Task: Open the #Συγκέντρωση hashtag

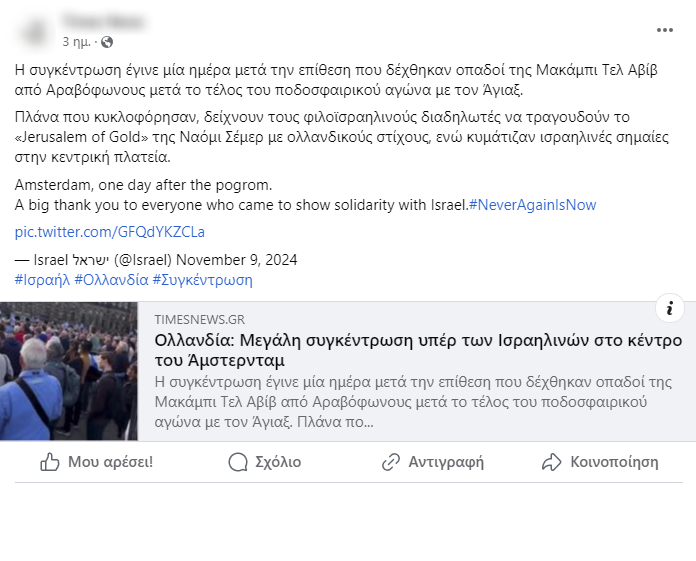Action: [x=202, y=280]
